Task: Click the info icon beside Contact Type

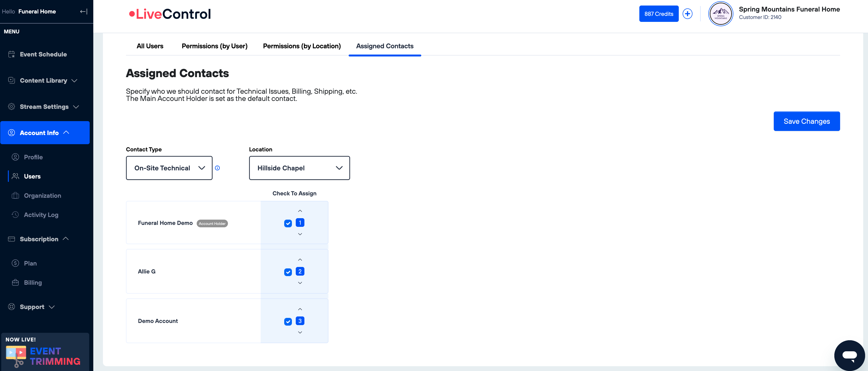Action: [x=218, y=168]
